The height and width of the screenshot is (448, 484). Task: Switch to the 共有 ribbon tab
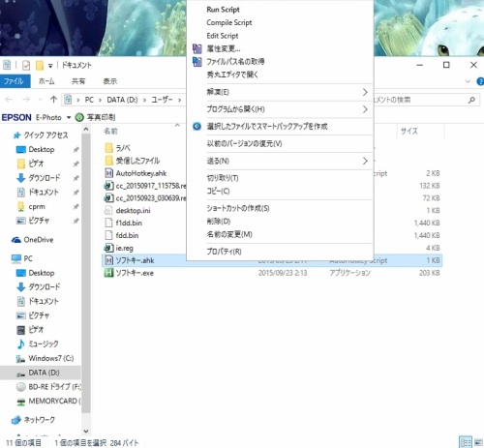(x=78, y=81)
